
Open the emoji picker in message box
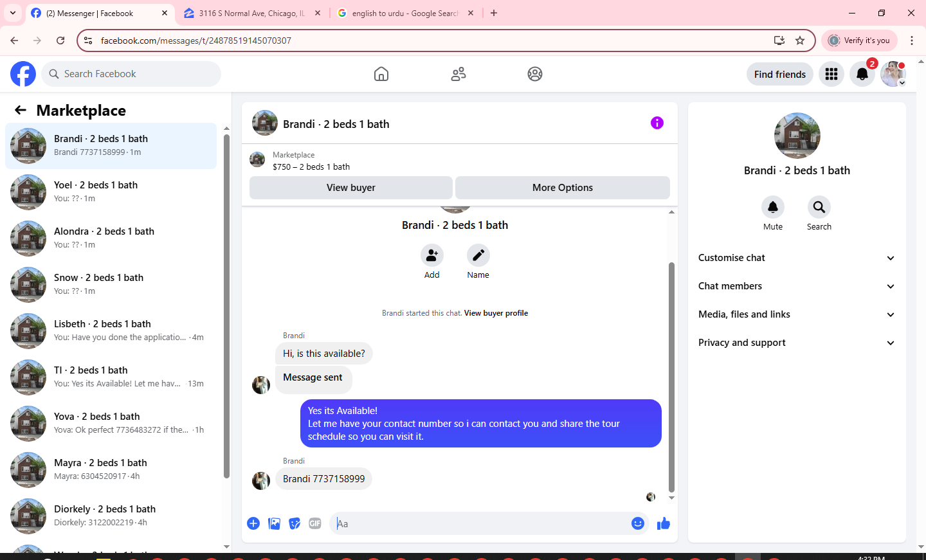[638, 523]
